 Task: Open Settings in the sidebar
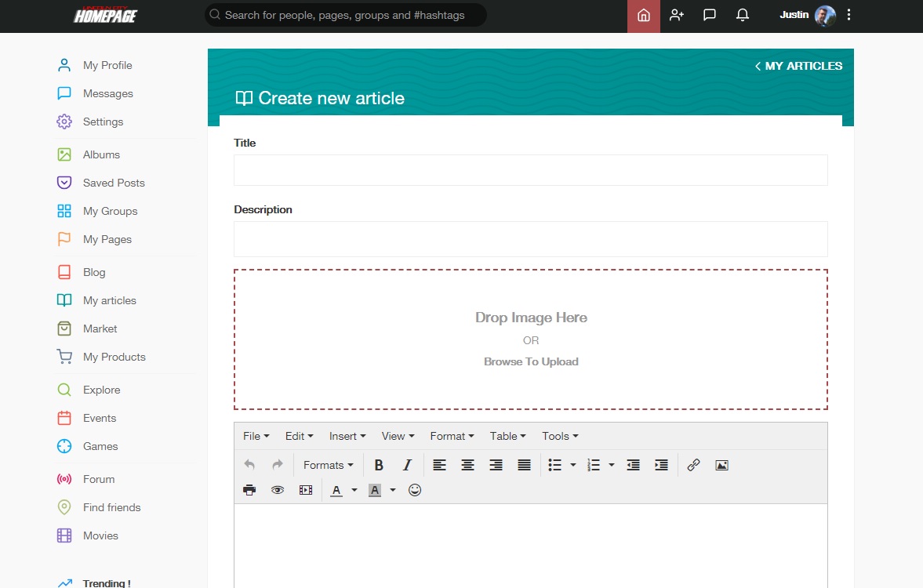pos(103,122)
